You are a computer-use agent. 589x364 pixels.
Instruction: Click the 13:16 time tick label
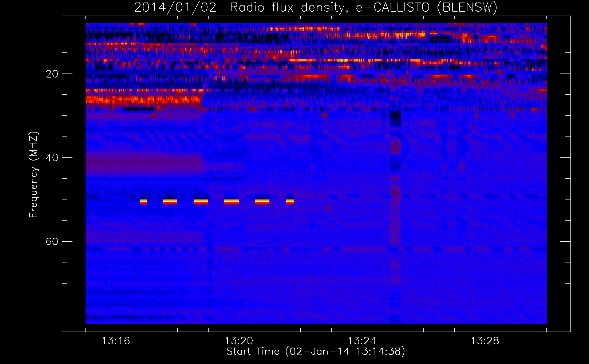[x=116, y=341]
